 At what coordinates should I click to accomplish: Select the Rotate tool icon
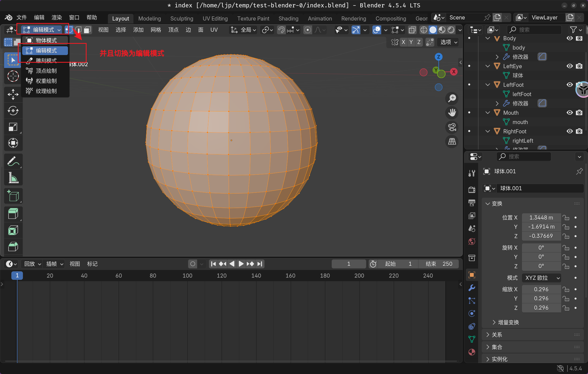tap(13, 111)
